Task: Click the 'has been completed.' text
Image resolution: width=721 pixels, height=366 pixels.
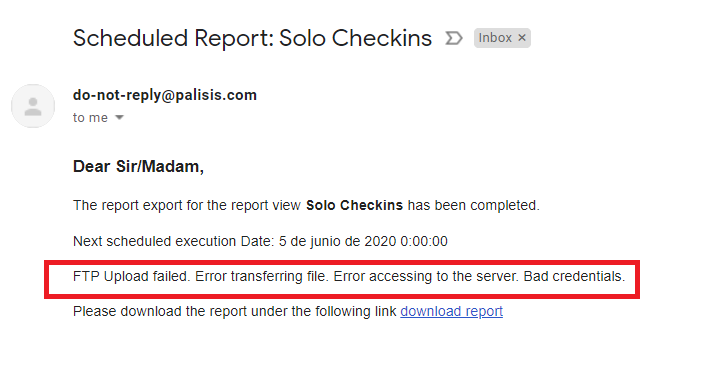Action: 474,205
